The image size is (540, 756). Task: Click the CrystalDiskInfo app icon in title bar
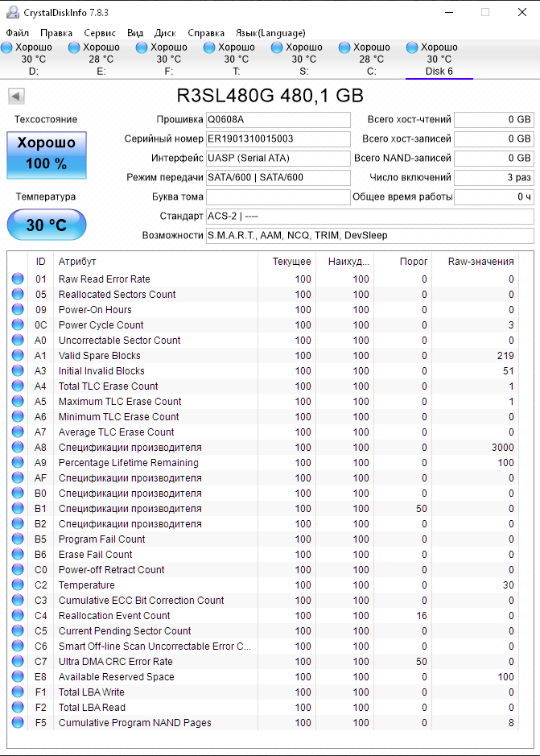tap(13, 12)
